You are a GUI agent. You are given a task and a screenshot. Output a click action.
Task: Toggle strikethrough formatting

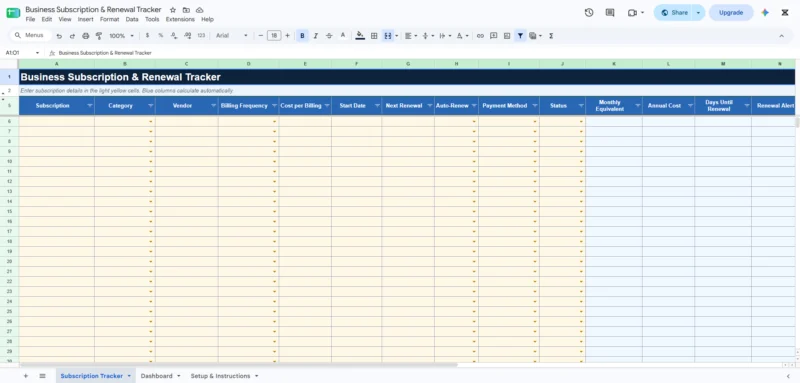click(329, 36)
